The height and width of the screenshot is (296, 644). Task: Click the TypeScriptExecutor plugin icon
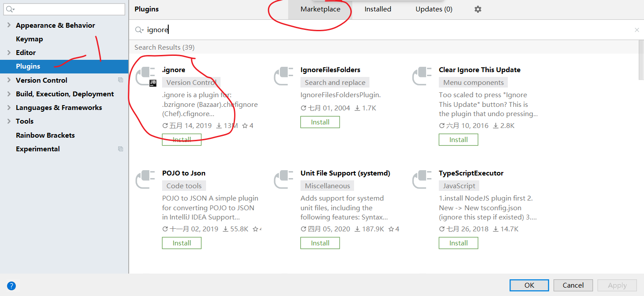422,179
